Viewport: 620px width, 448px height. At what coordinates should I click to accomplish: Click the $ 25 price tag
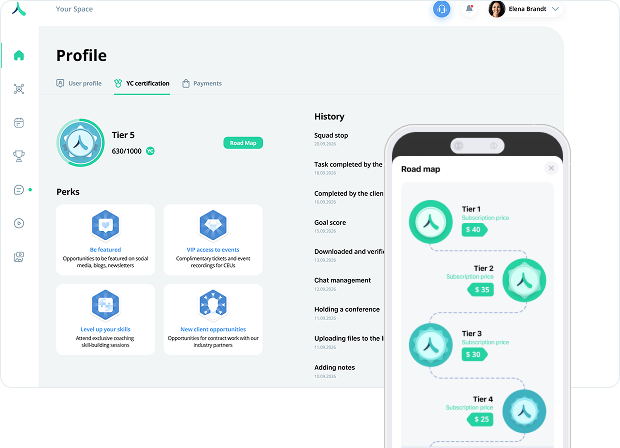click(480, 419)
